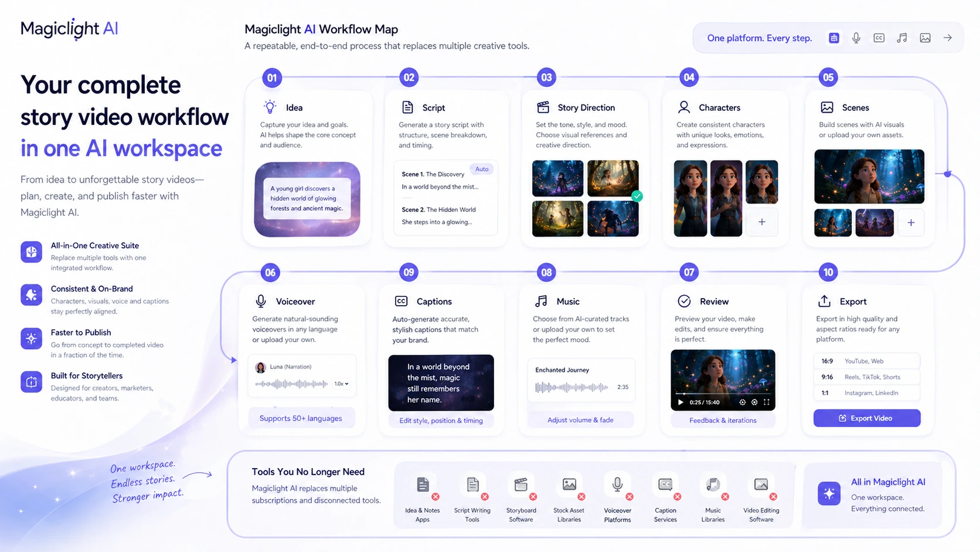Click the sparkle icon beside All in Magiclight AI
Viewport: 980px width, 552px height.
tap(829, 494)
